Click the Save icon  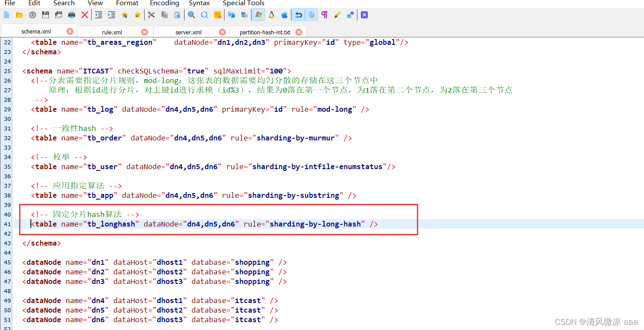click(x=46, y=15)
